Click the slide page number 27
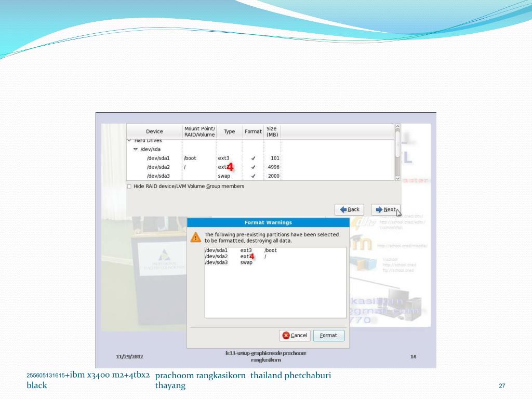 pos(502,386)
